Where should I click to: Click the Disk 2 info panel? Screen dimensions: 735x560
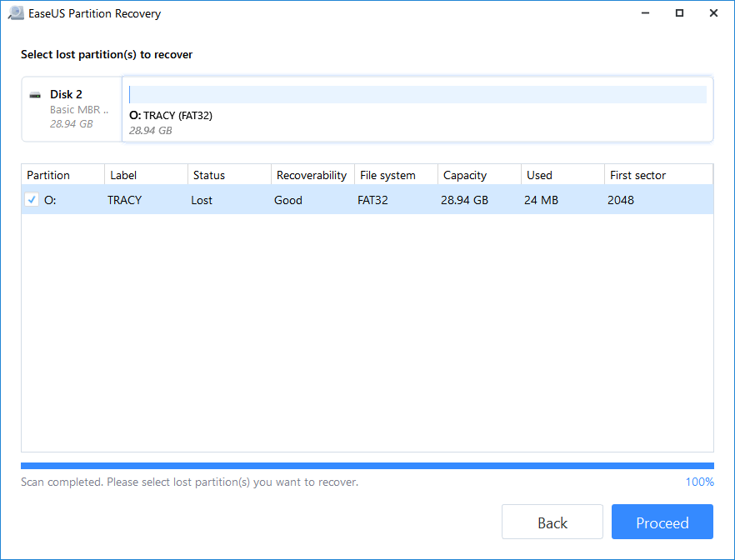(x=72, y=108)
